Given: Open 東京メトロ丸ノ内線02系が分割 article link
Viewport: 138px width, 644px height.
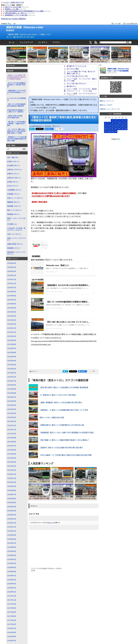Looking at the screenshot, I should 52,418.
